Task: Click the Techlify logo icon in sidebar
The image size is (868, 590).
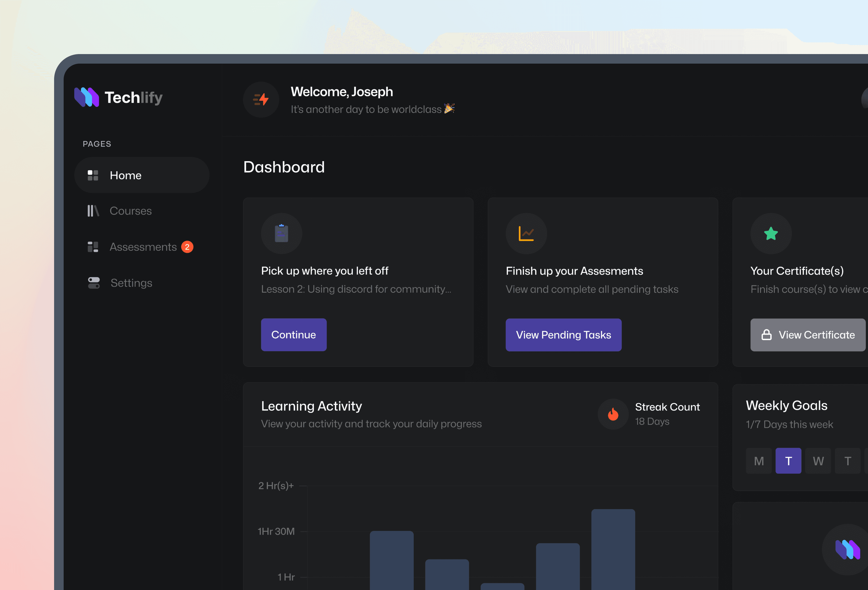Action: 87,97
